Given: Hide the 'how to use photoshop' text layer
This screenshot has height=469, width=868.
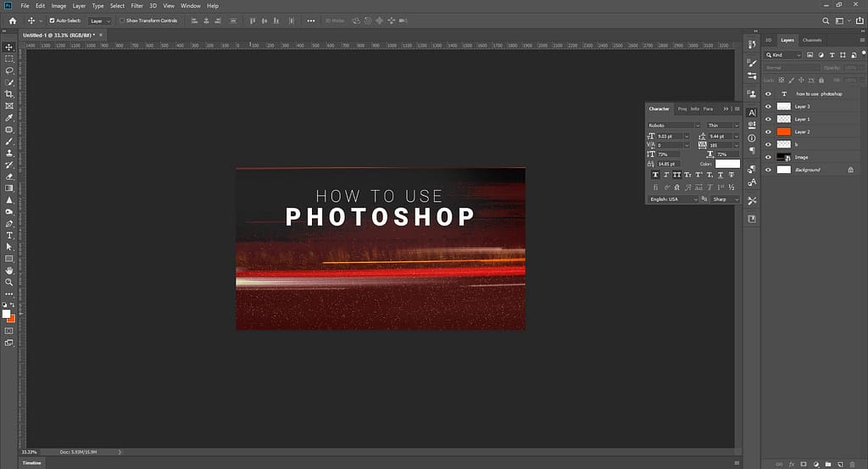Looking at the screenshot, I should 768,93.
